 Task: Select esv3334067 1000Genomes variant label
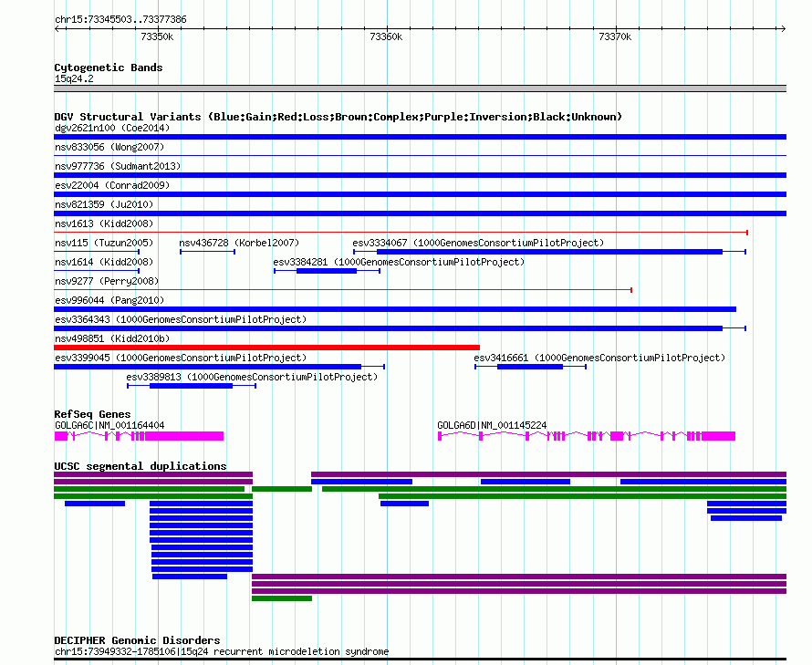coord(478,243)
